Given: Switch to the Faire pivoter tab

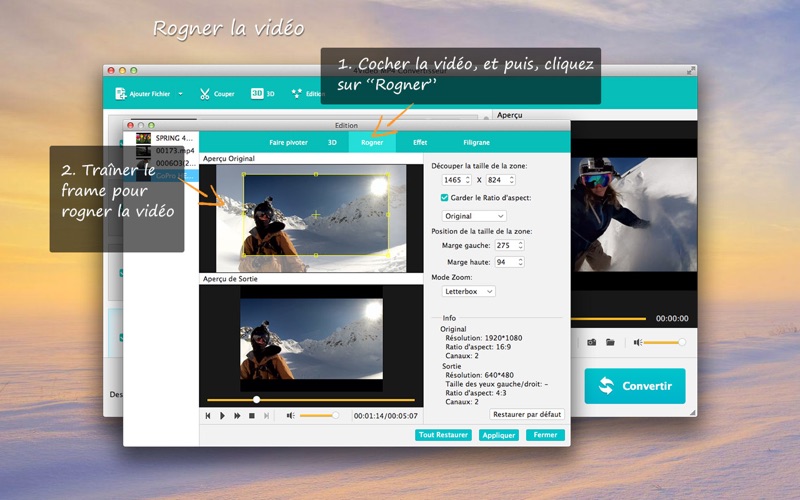Looking at the screenshot, I should tap(288, 142).
